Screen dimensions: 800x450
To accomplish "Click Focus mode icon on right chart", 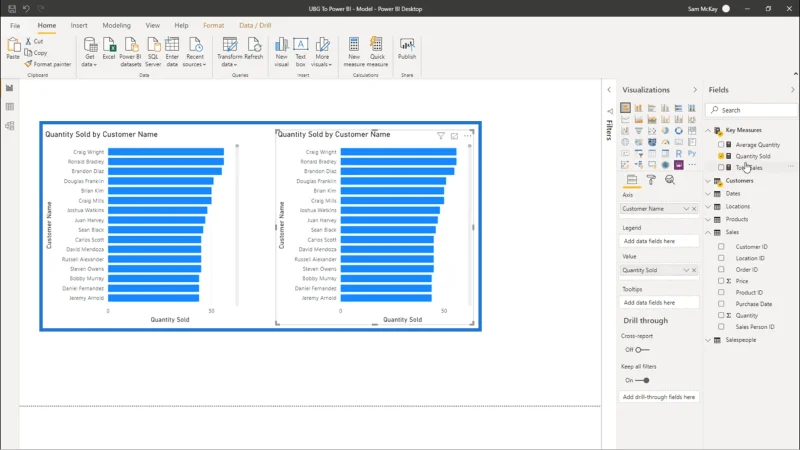I will pyautogui.click(x=454, y=136).
